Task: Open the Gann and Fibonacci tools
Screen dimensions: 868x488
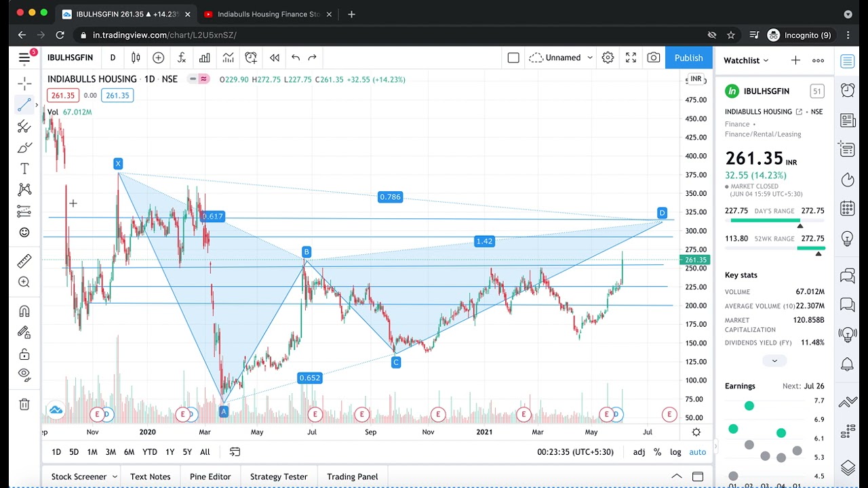Action: [x=24, y=126]
